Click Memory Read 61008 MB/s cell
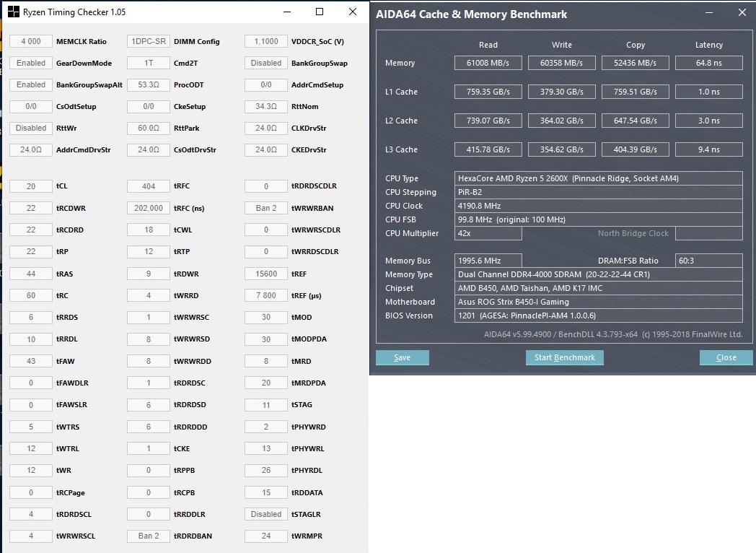Viewport: 756px width, 553px height. pos(488,63)
